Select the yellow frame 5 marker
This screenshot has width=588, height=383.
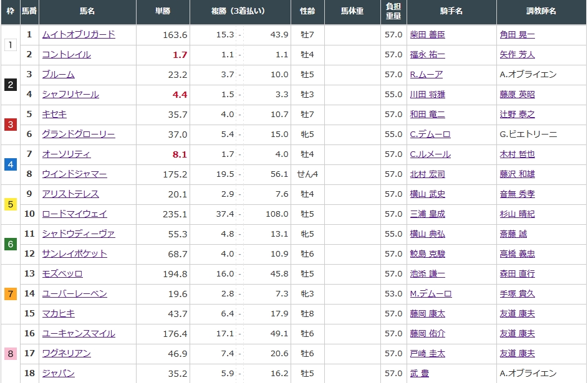(x=10, y=204)
